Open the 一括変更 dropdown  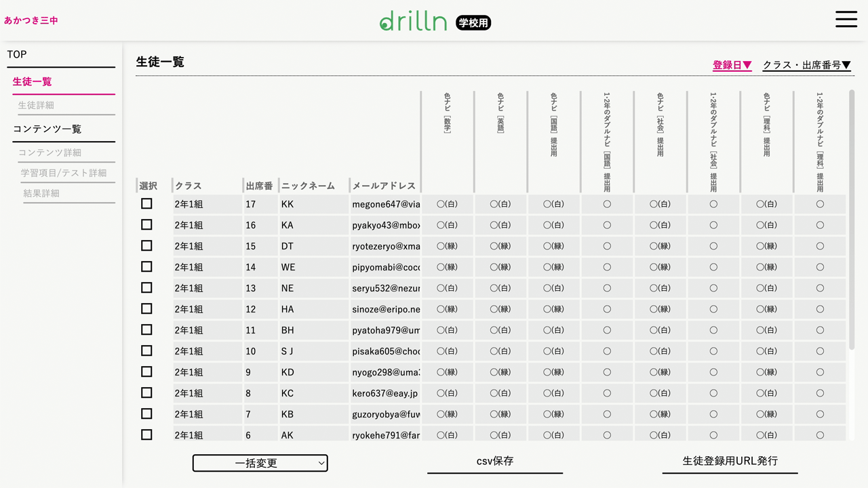[x=260, y=463]
